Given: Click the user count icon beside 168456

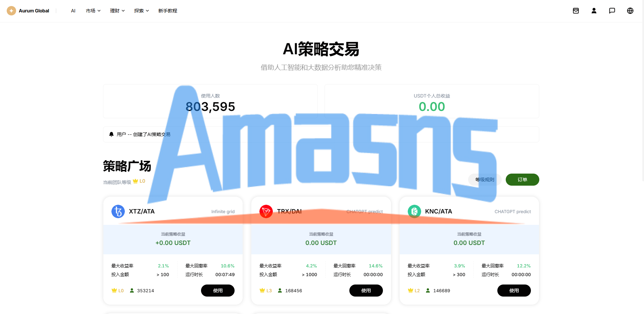Looking at the screenshot, I should pos(280,291).
